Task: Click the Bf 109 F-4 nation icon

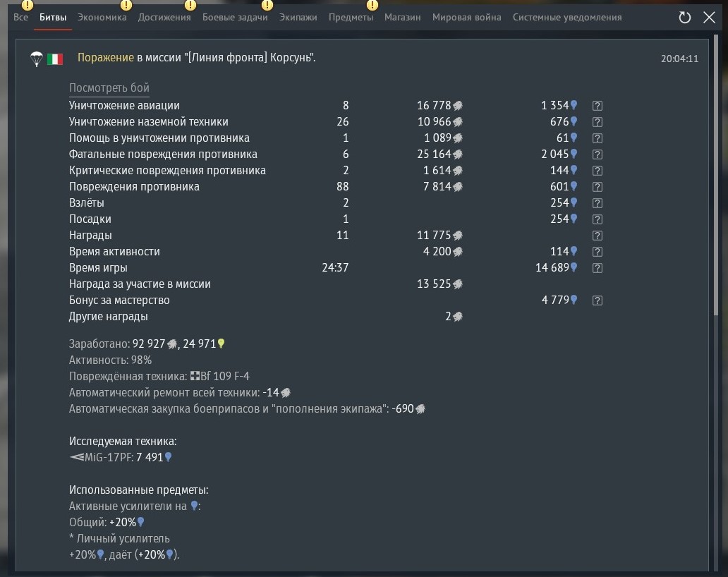Action: pos(195,376)
